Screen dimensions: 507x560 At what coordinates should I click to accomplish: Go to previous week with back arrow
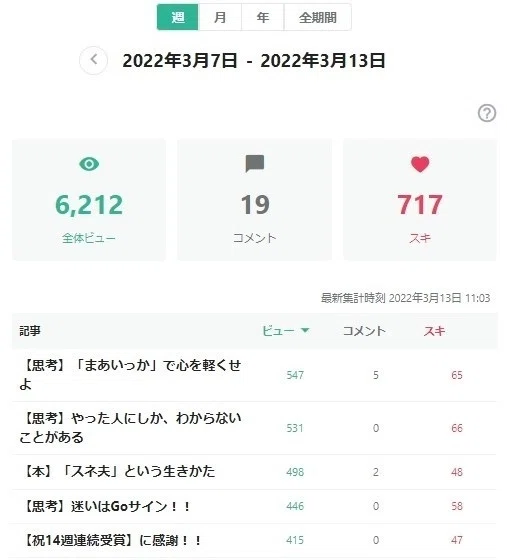coord(94,60)
